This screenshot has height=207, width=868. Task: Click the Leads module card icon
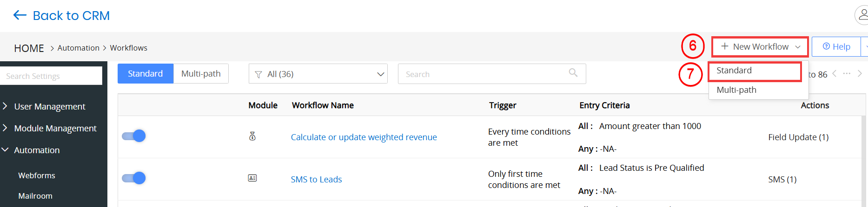pyautogui.click(x=252, y=178)
